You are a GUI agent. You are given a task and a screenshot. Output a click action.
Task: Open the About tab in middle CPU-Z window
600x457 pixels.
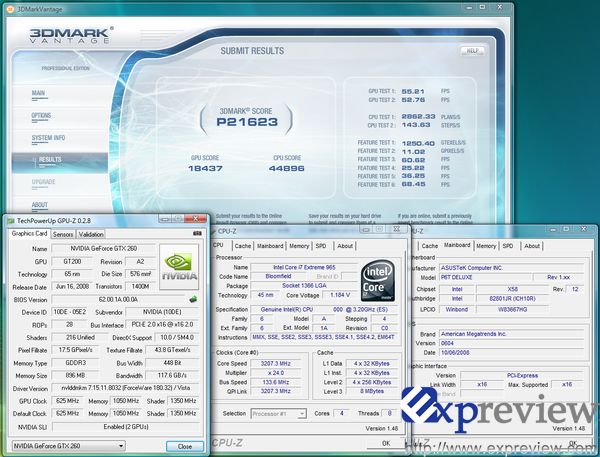pos(345,246)
